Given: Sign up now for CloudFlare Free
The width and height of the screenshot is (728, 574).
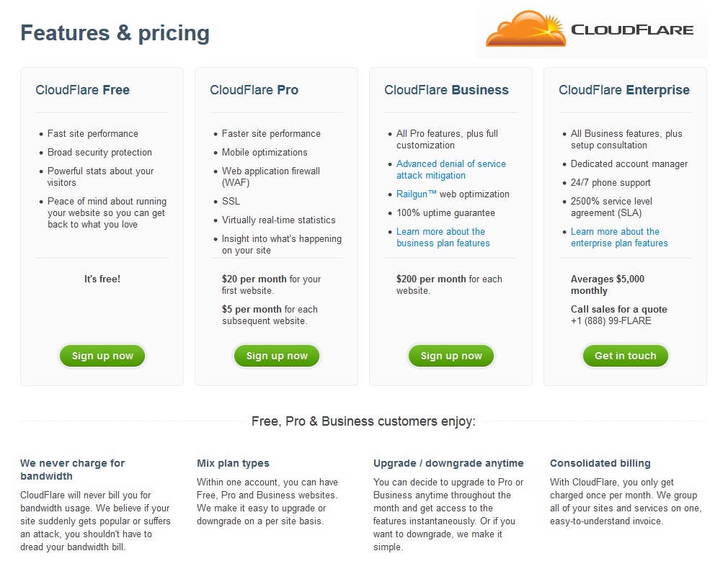Looking at the screenshot, I should tap(102, 356).
